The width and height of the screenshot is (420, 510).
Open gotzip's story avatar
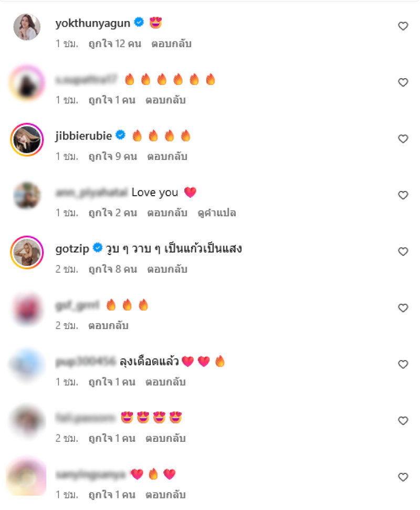click(27, 252)
